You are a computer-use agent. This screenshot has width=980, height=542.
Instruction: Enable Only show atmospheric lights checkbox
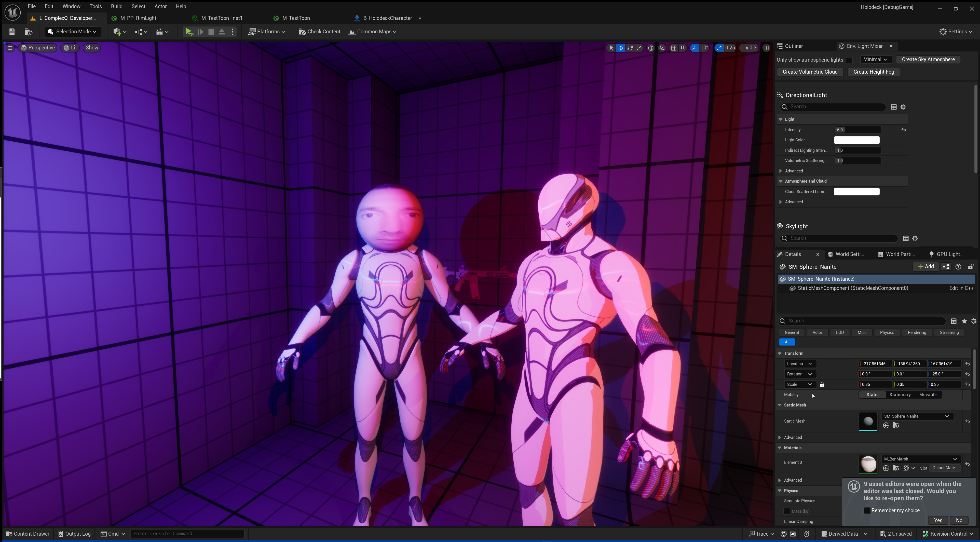tap(849, 60)
